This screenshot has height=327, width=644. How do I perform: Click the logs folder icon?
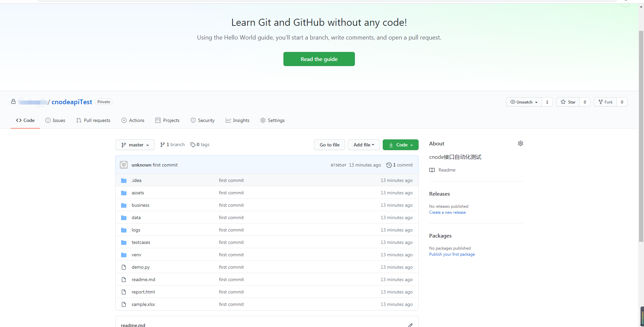(x=124, y=230)
